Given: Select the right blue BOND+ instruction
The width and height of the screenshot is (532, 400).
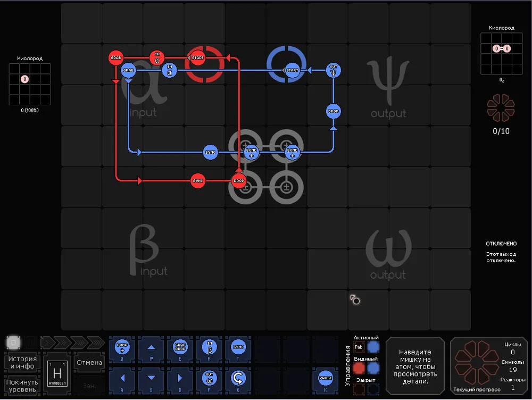Looking at the screenshot, I should (292, 152).
